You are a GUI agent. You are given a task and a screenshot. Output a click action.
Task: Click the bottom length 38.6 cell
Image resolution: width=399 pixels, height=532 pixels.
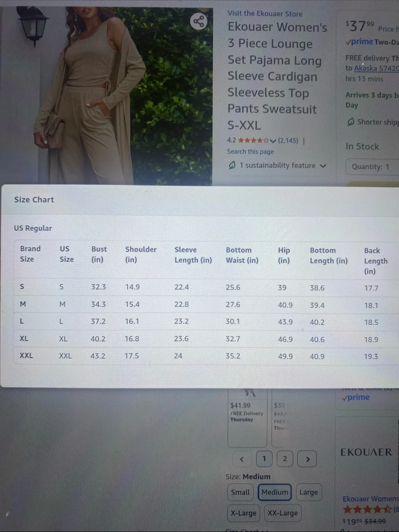(317, 288)
